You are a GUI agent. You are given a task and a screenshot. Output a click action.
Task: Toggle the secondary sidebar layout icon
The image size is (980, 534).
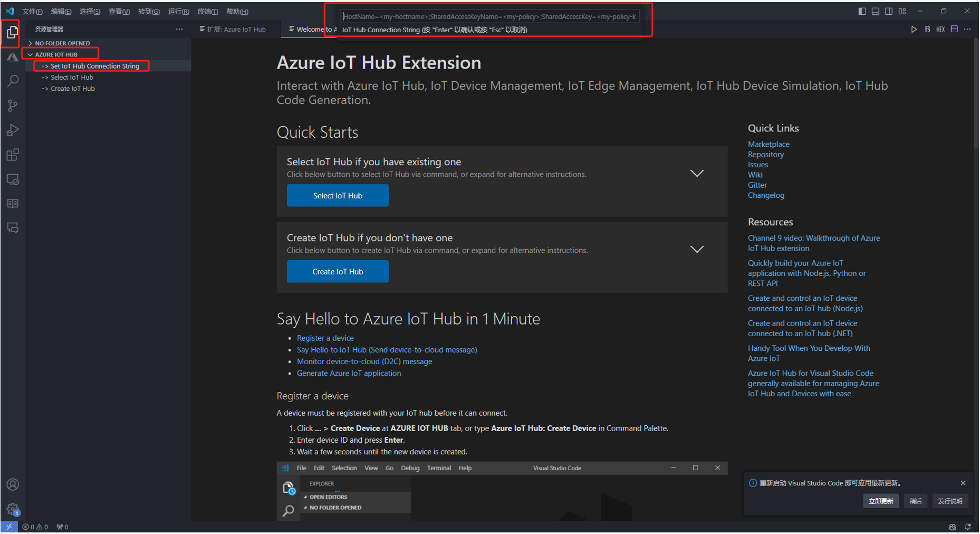889,11
